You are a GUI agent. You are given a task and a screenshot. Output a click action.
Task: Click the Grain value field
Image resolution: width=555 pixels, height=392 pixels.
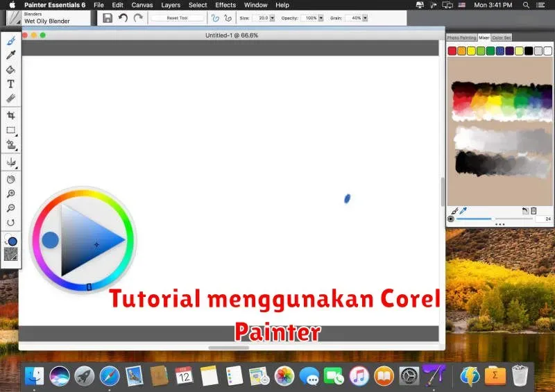354,18
